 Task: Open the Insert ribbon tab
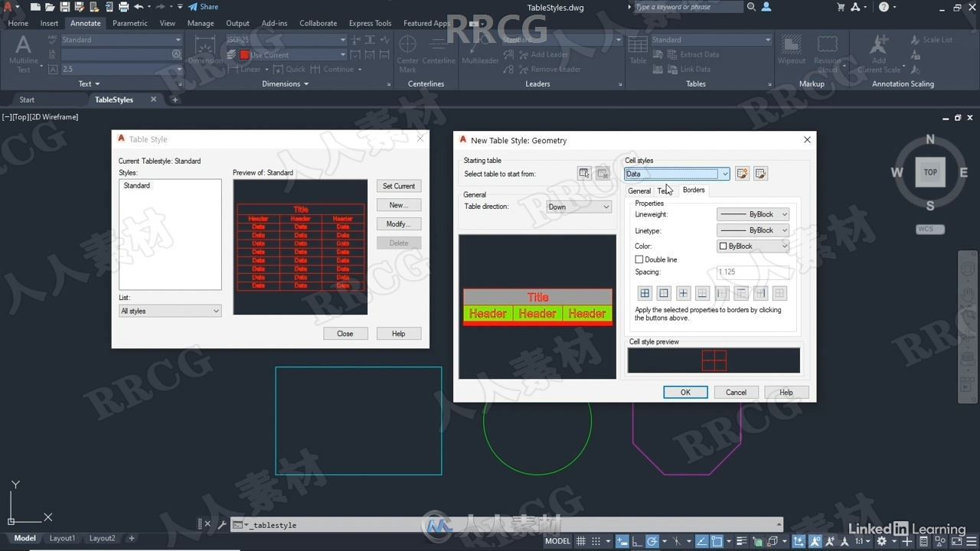click(x=49, y=23)
